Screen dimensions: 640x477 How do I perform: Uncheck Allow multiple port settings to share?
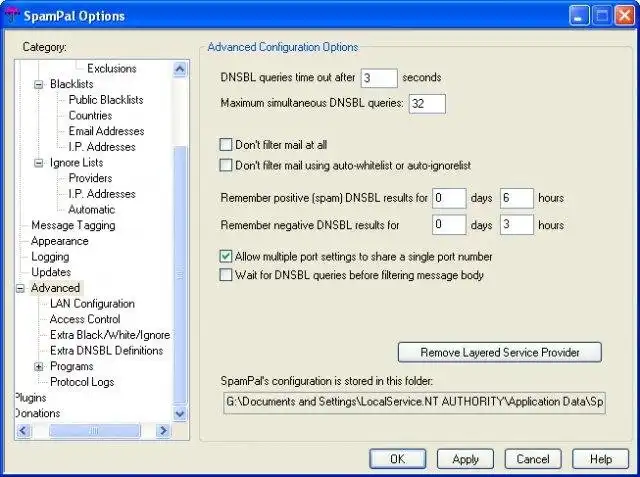coord(225,256)
